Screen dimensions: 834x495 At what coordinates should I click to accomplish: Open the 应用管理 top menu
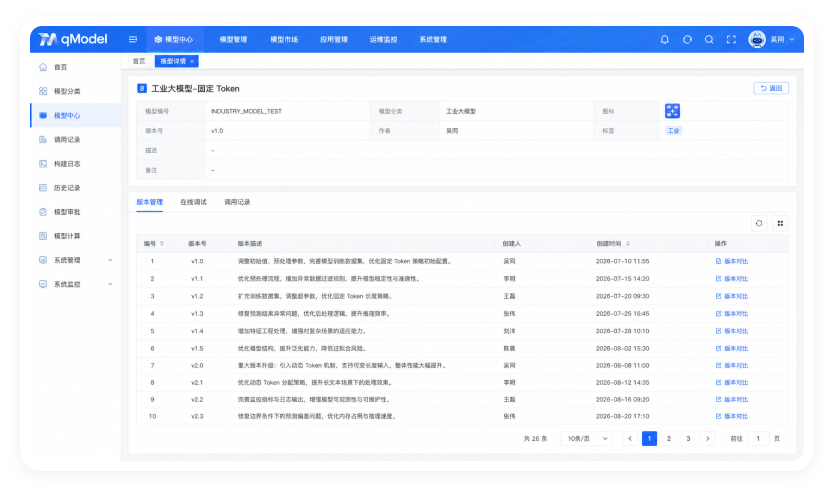click(333, 39)
